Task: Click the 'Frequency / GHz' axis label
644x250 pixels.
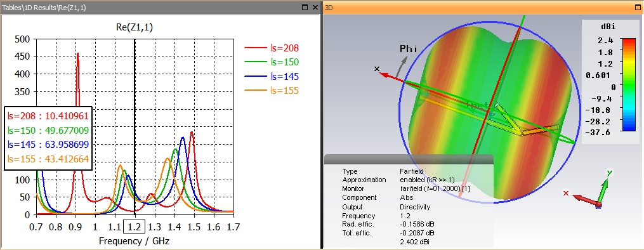Action: pyautogui.click(x=135, y=240)
